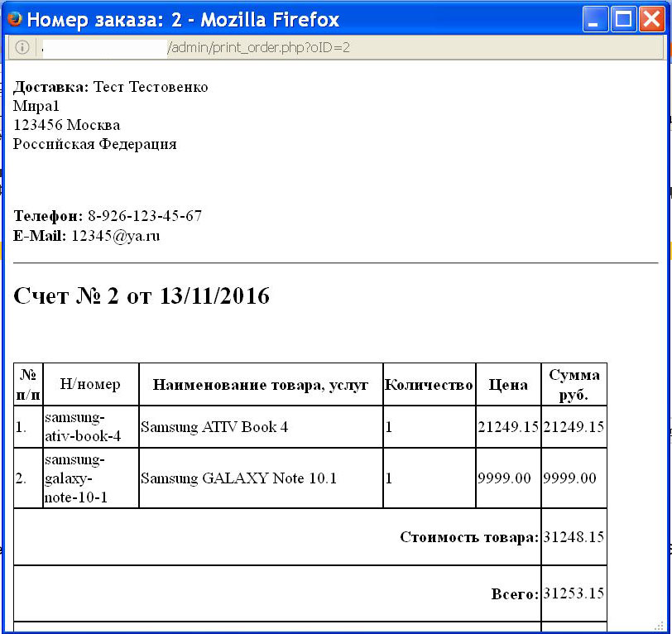The width and height of the screenshot is (672, 634).
Task: Click the quantity cell in the Samsung ATIV Book 4 row
Action: [x=429, y=427]
